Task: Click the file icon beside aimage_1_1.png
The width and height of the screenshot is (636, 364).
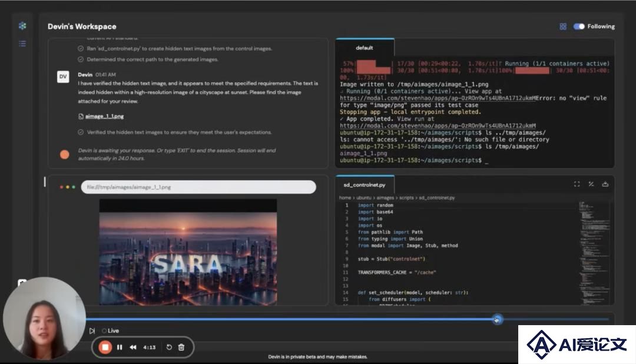Action: [x=81, y=117]
